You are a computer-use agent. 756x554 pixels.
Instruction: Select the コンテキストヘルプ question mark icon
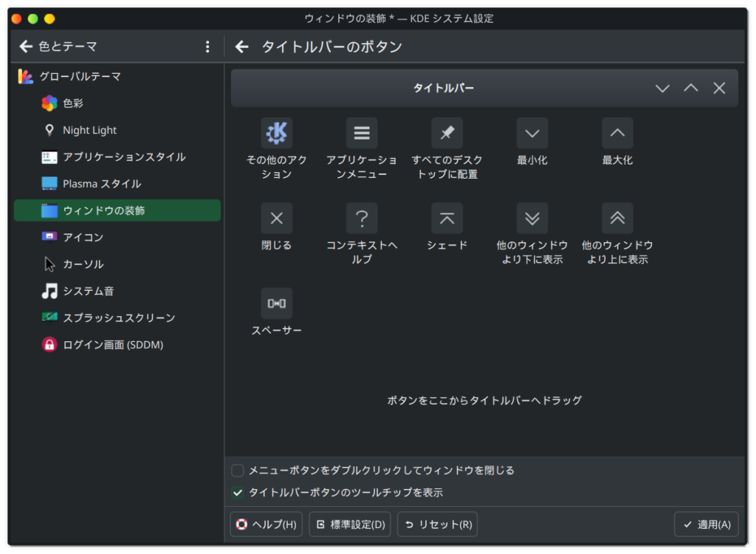[362, 218]
